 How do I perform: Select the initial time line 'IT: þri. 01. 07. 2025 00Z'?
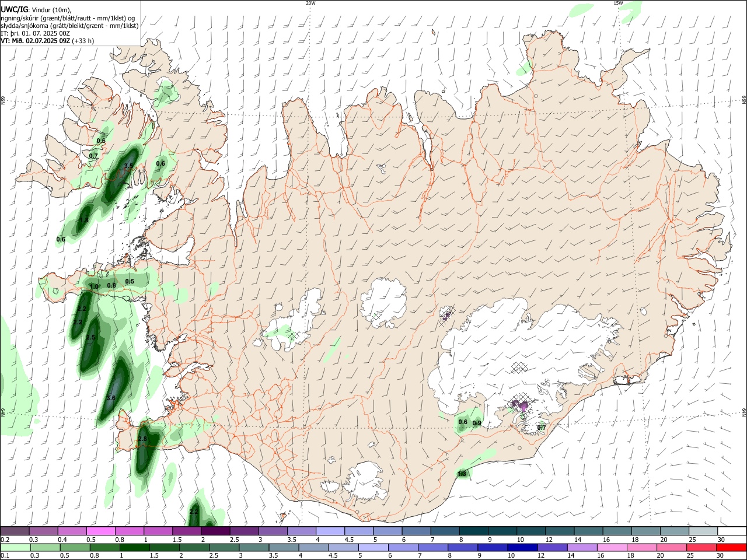pos(36,33)
